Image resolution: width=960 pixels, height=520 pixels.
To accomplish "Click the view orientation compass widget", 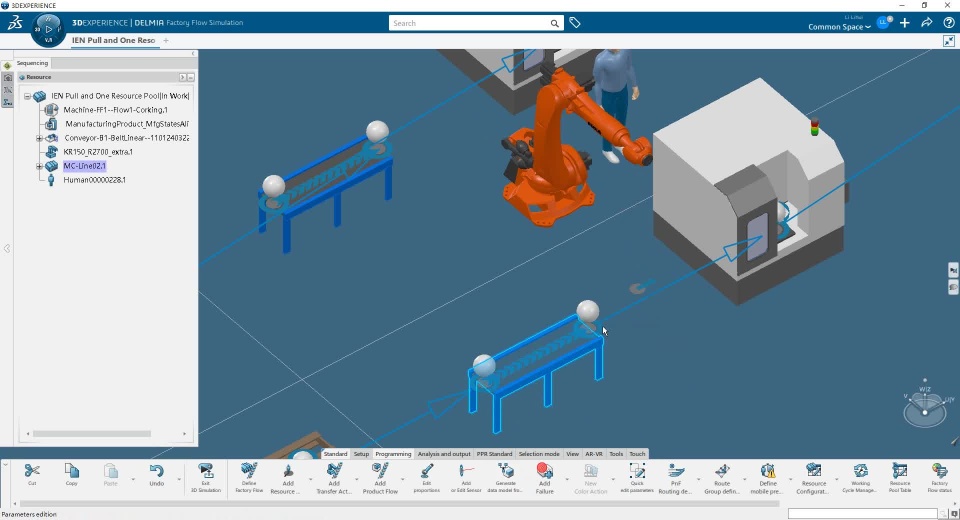I will (x=924, y=404).
